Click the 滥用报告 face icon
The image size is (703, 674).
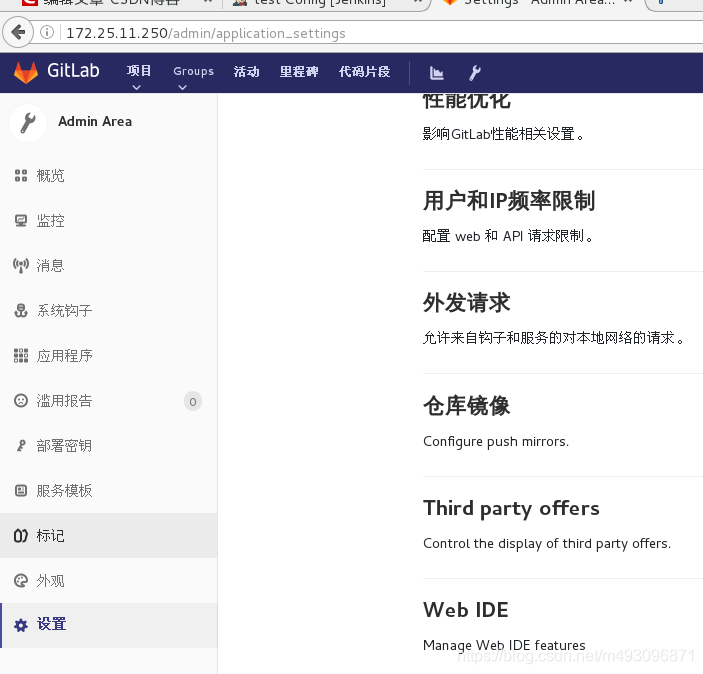21,400
